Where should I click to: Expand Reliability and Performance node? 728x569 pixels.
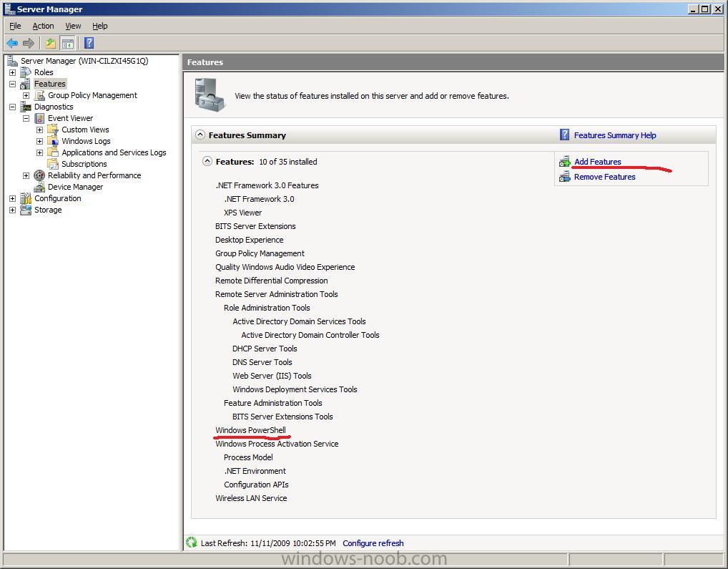26,175
